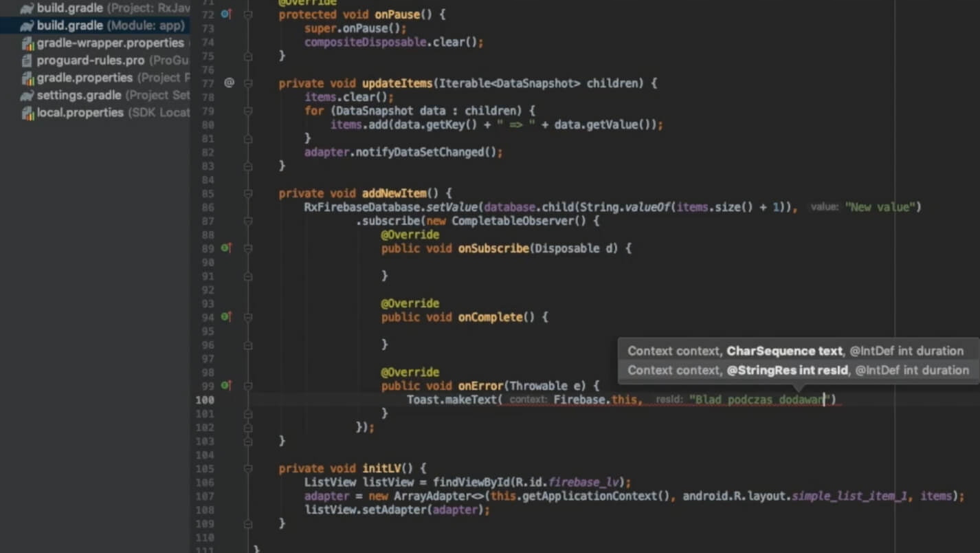Click items.clear() statement
This screenshot has width=980, height=553.
(349, 97)
